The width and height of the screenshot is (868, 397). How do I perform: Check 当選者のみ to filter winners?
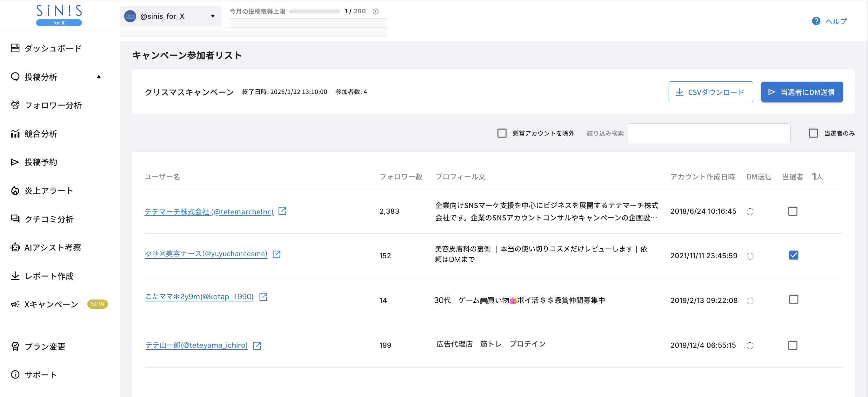[x=813, y=133]
